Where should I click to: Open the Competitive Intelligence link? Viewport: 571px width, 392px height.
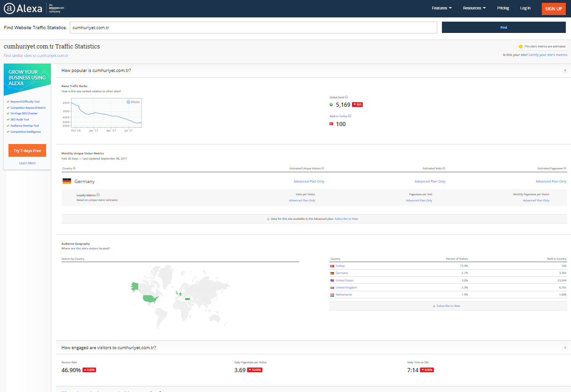(25, 132)
